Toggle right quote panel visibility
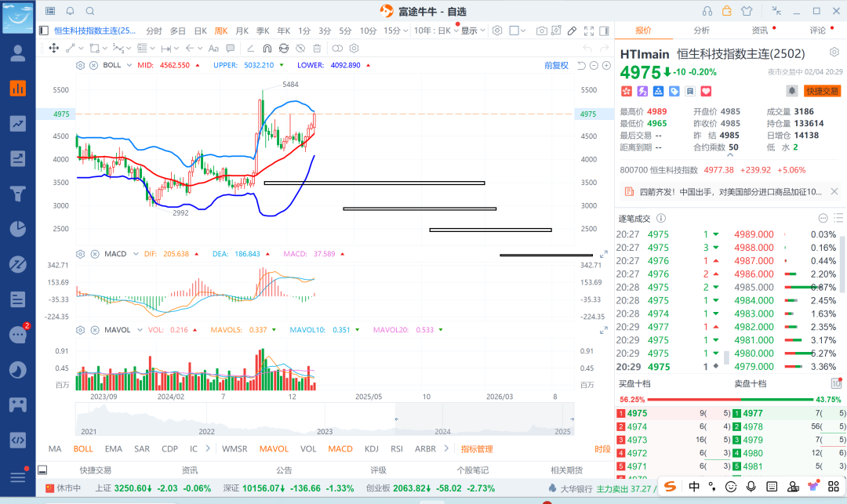 pos(604,31)
